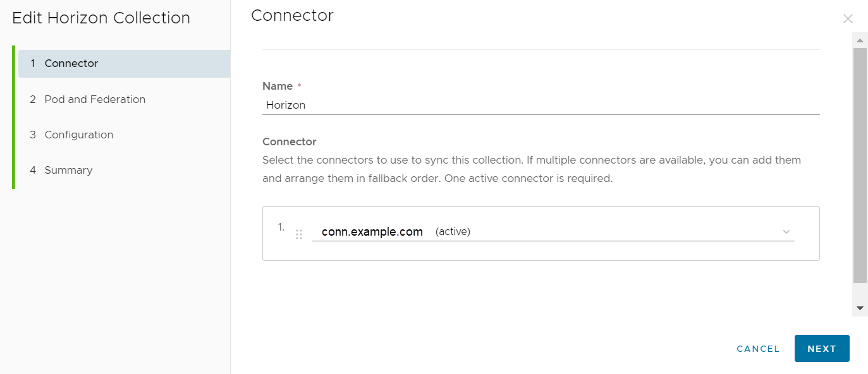This screenshot has height=374, width=868.
Task: Click the scrollbar track below the thumb
Action: [x=860, y=292]
